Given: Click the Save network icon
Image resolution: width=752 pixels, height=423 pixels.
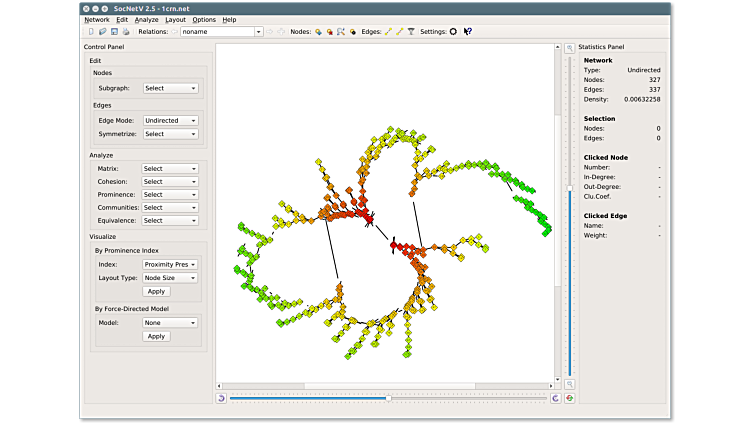Looking at the screenshot, I should pos(113,32).
